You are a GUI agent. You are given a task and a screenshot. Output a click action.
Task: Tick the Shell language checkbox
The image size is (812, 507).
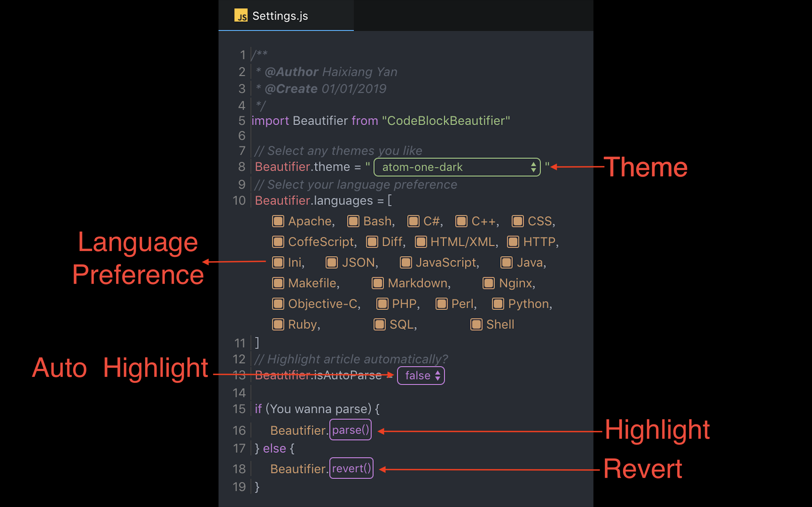(x=476, y=324)
